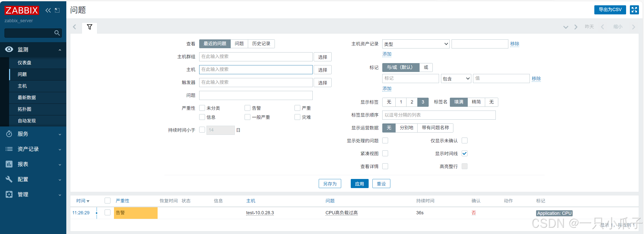Focus the 主机 search input field
Screen dimensions: 644x234
256,70
